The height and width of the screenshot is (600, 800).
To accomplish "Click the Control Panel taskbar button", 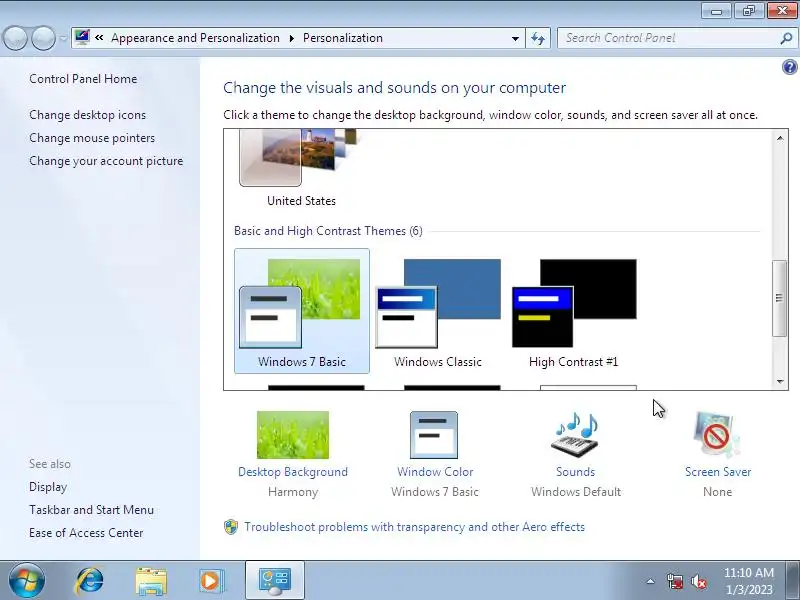I will pos(275,581).
